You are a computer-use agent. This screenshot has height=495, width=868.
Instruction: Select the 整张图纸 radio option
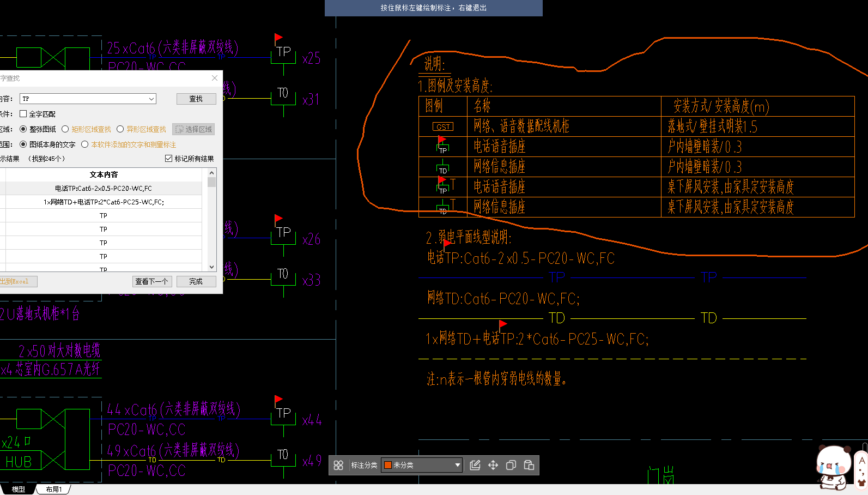(23, 129)
